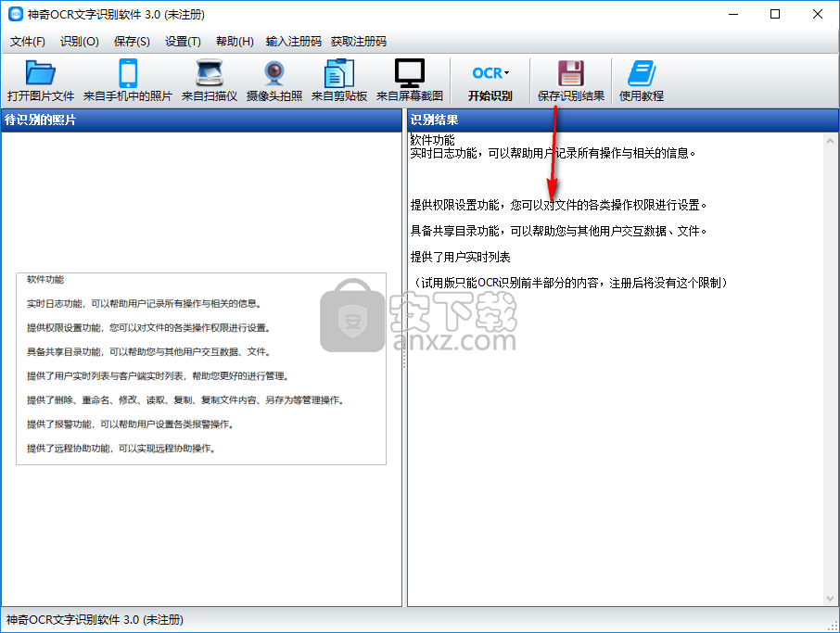Click result line 提供了用户实时列表

tap(460, 257)
